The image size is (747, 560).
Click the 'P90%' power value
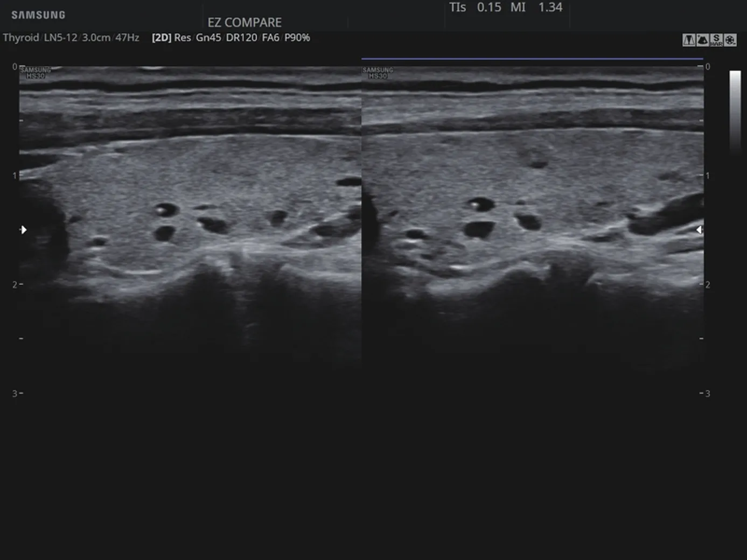click(x=297, y=38)
